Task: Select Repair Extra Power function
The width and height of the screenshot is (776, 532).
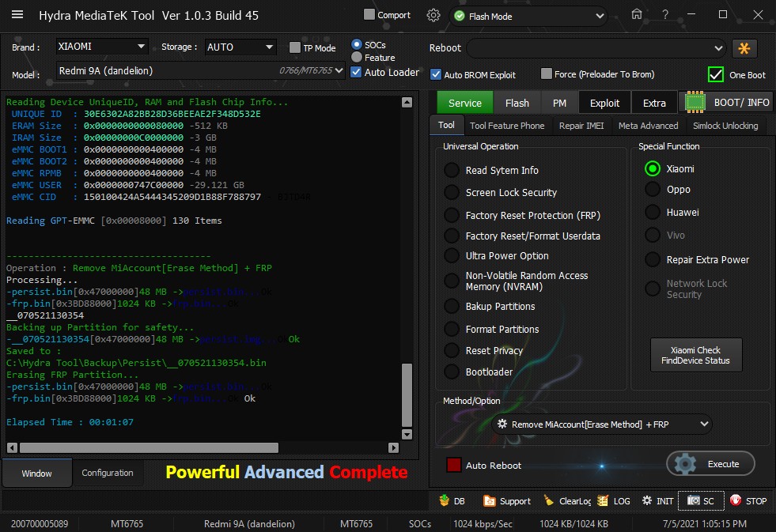Action: 653,259
